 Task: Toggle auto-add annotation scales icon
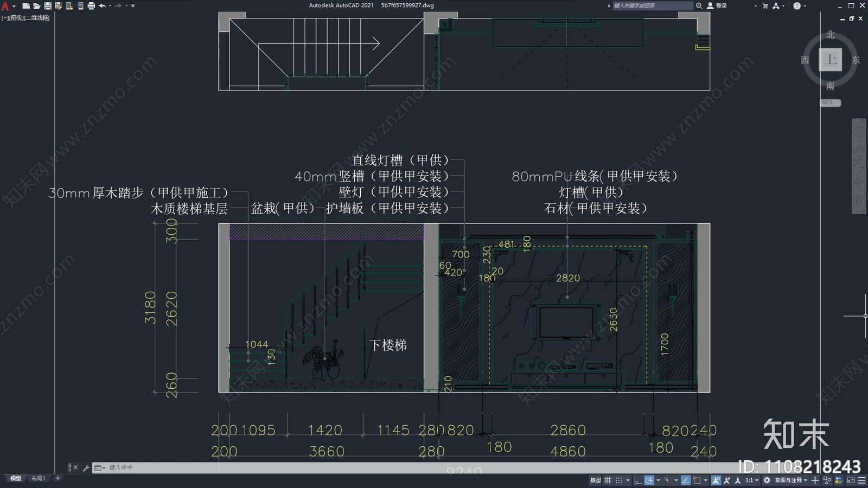click(x=727, y=480)
